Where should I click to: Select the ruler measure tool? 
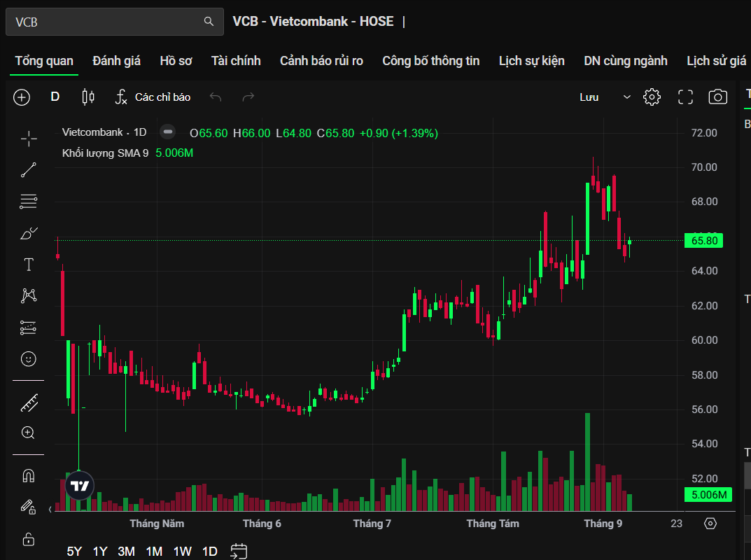coord(29,403)
